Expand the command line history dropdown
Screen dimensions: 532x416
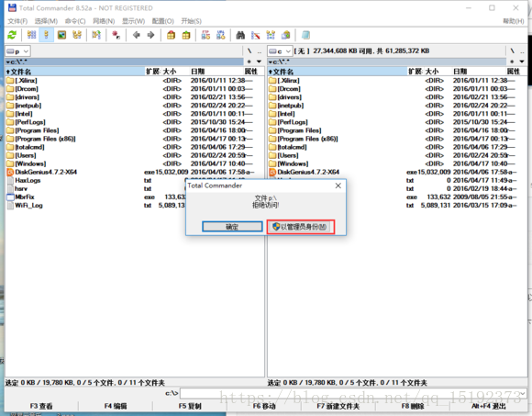523,393
